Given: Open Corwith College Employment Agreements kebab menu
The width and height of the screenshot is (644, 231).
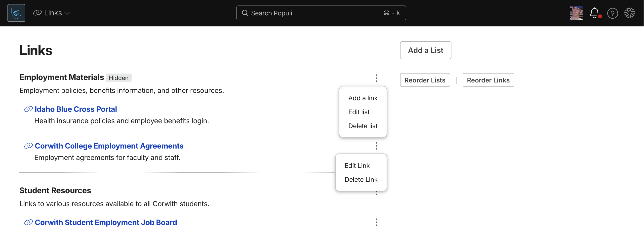Looking at the screenshot, I should (x=376, y=146).
